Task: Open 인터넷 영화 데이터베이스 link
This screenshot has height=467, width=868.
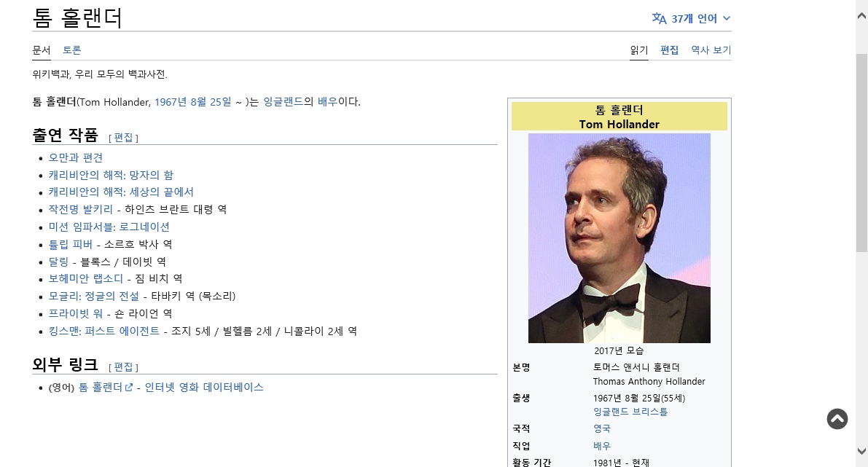Action: point(204,388)
